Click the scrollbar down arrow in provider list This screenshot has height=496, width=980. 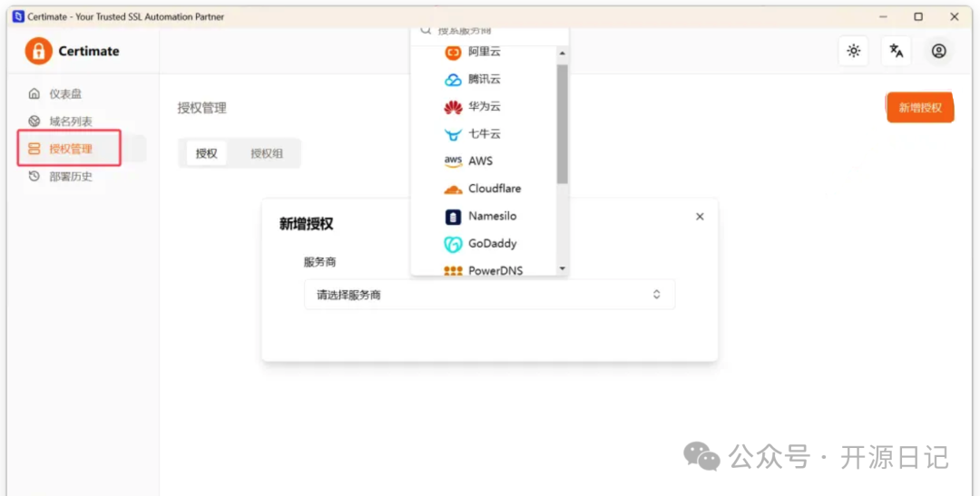click(x=562, y=268)
